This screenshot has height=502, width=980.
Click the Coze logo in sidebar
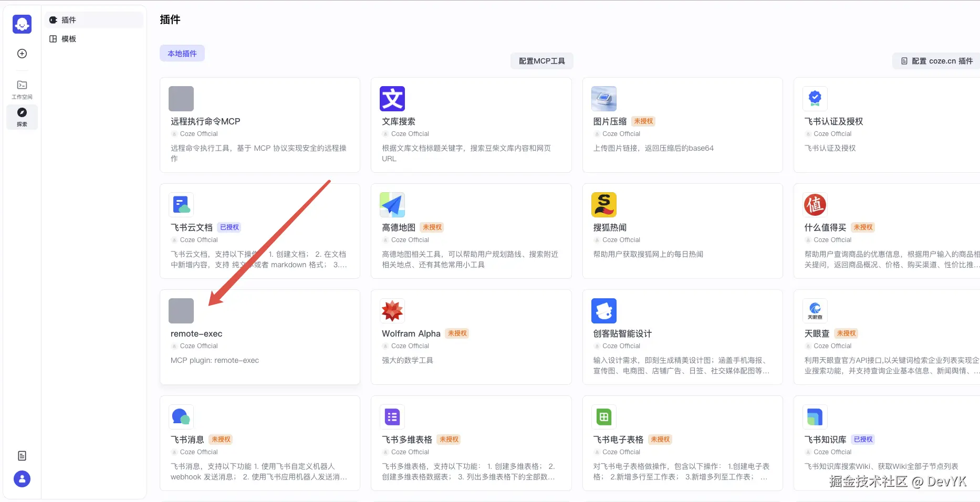coord(22,24)
